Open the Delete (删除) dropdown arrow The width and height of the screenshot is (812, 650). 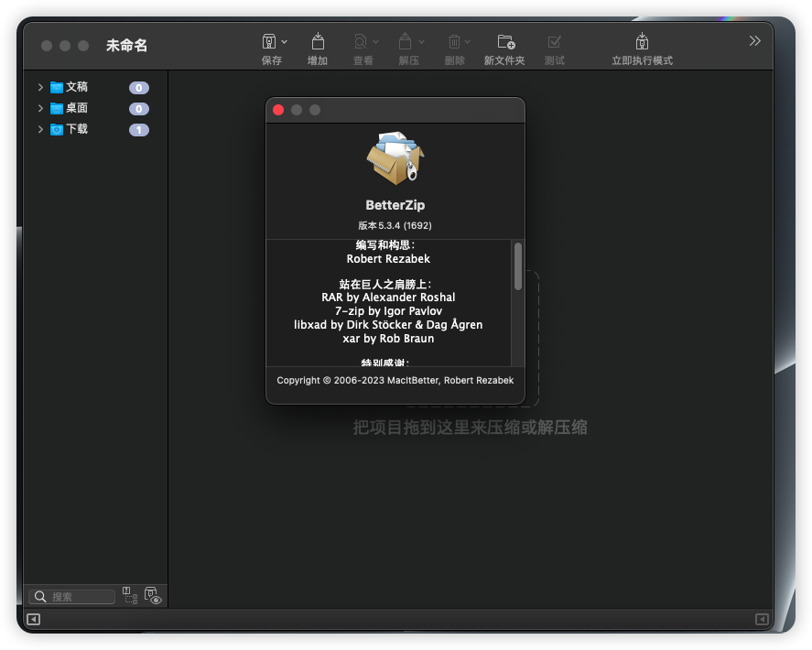pos(467,42)
